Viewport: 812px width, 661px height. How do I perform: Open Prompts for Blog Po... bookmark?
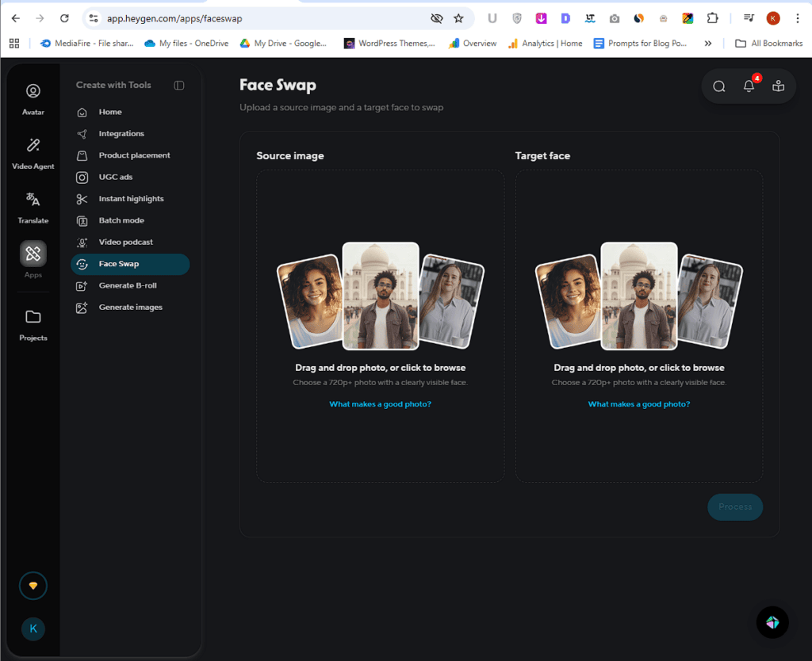[x=641, y=44]
